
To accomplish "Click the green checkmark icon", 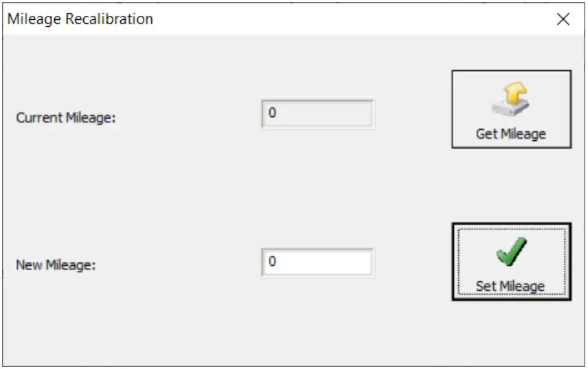I will coord(511,252).
